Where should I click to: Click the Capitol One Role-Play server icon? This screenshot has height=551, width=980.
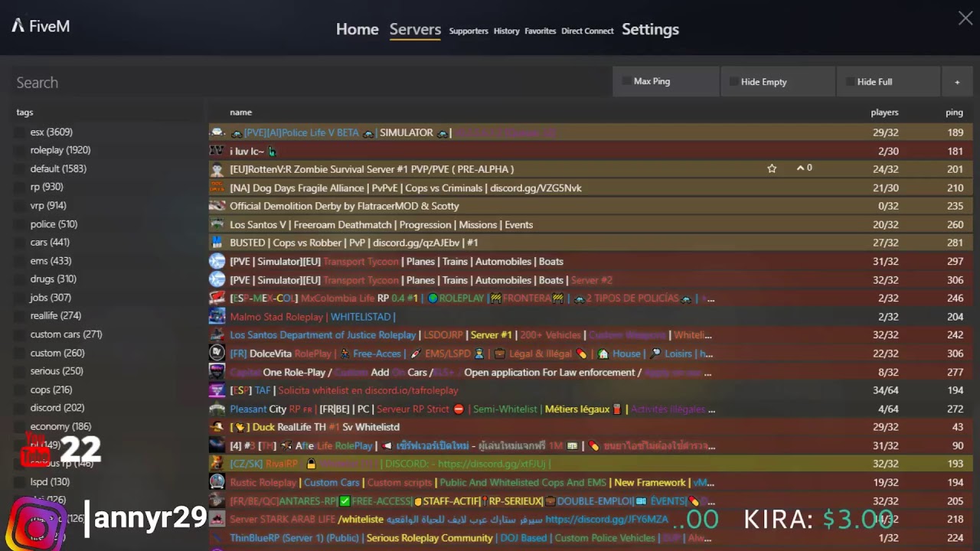[217, 371]
